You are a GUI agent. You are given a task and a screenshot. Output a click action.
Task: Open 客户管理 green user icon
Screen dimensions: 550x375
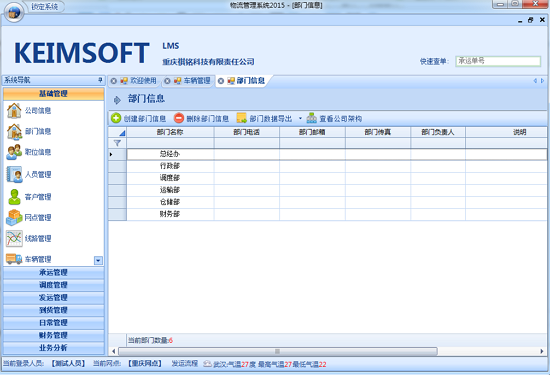[14, 196]
